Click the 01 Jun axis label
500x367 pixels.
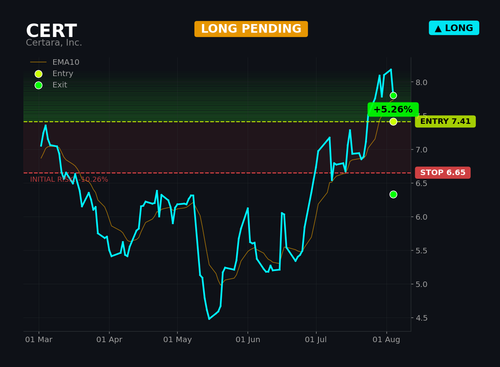[248, 340]
